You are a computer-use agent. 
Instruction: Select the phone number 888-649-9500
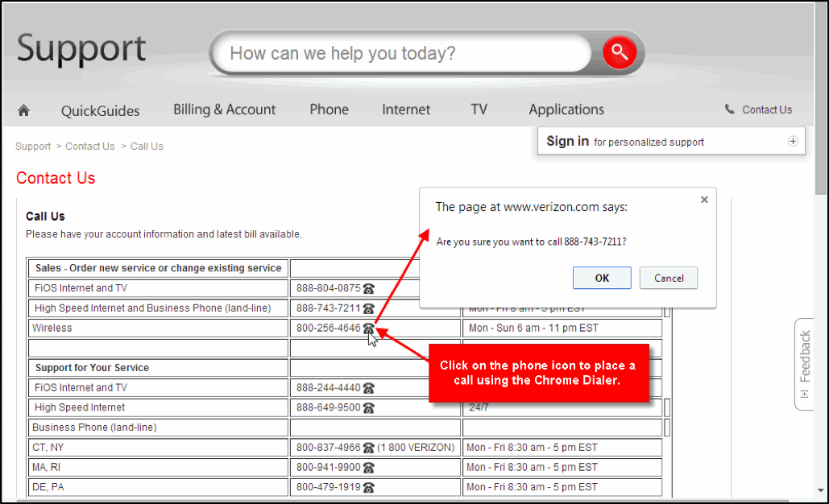click(329, 408)
